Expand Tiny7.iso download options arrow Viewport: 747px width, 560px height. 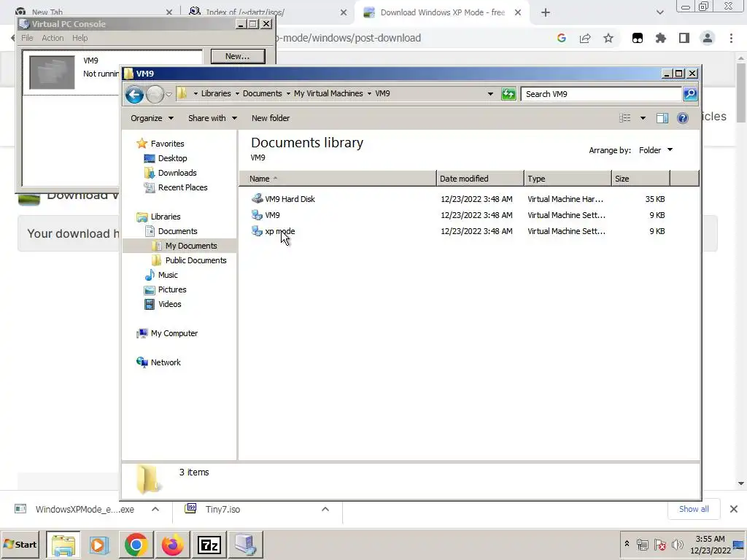click(x=325, y=509)
